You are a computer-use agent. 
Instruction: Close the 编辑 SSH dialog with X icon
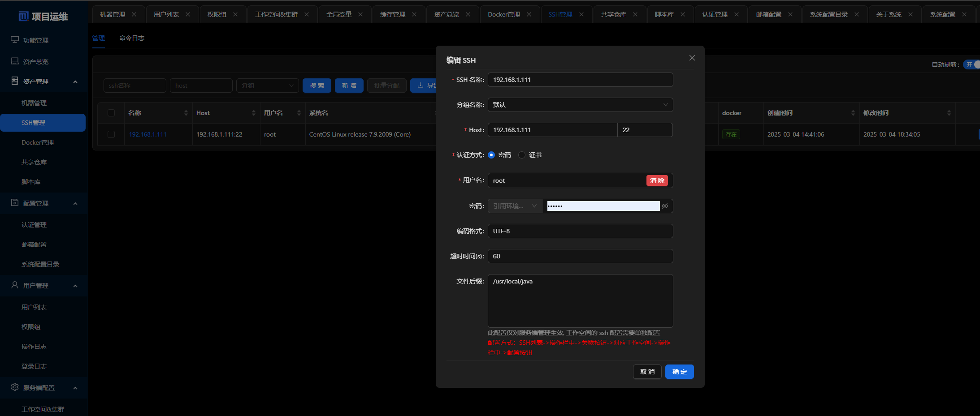[692, 58]
